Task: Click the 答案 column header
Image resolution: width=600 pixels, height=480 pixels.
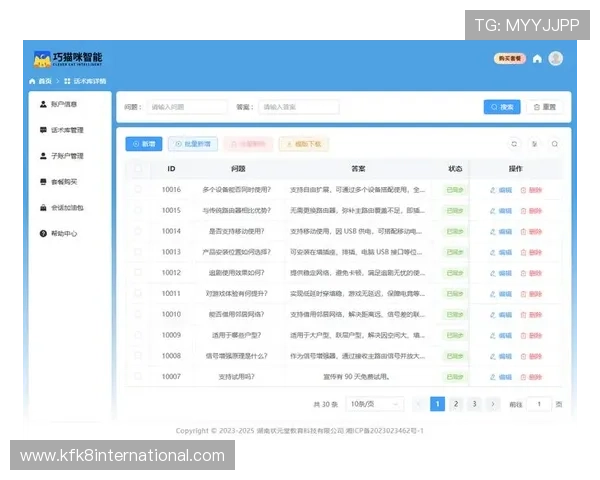Action: pos(358,168)
